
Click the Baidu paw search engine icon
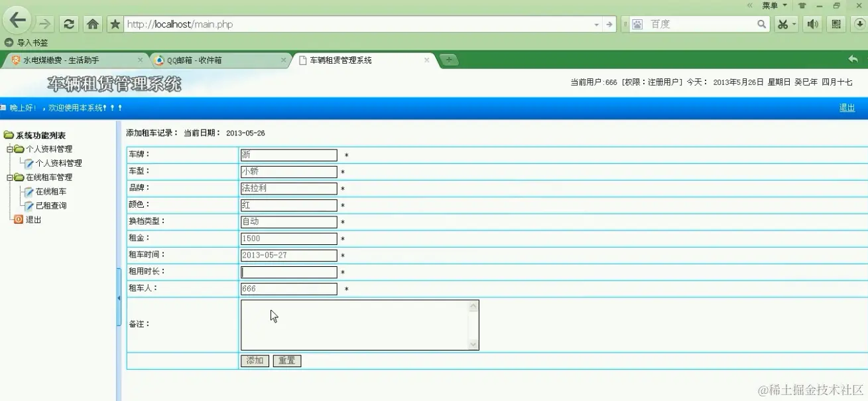click(637, 25)
